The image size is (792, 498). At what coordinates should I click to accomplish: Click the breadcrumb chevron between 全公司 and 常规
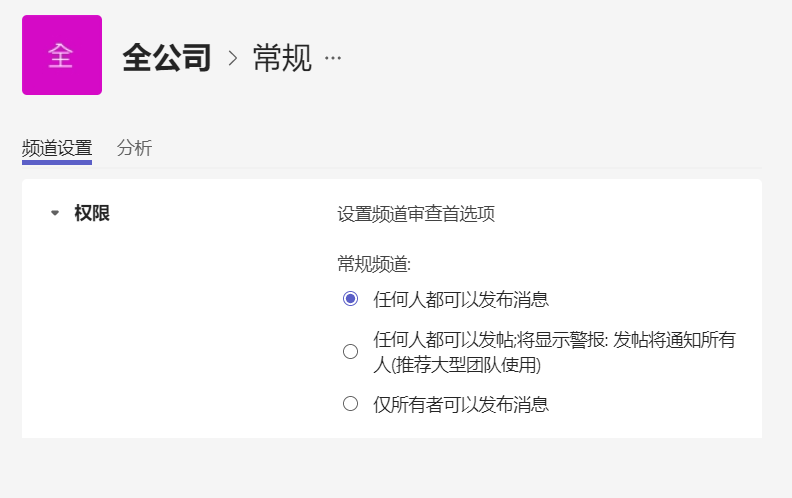tap(232, 58)
